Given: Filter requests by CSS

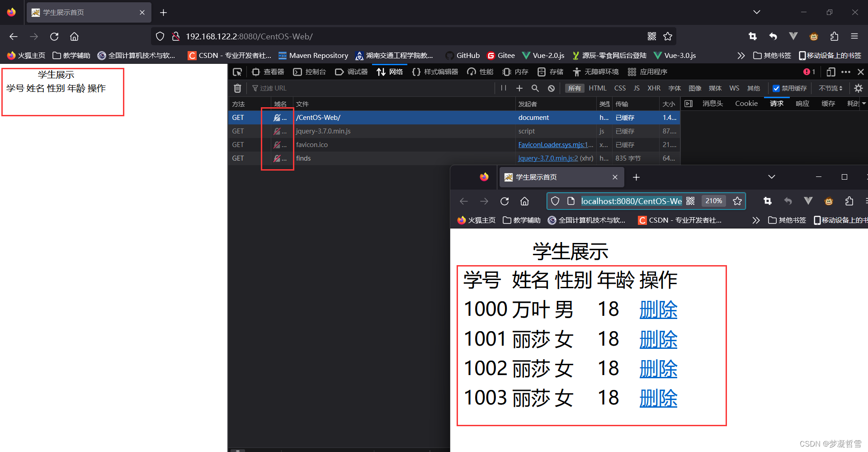Looking at the screenshot, I should tap(620, 88).
